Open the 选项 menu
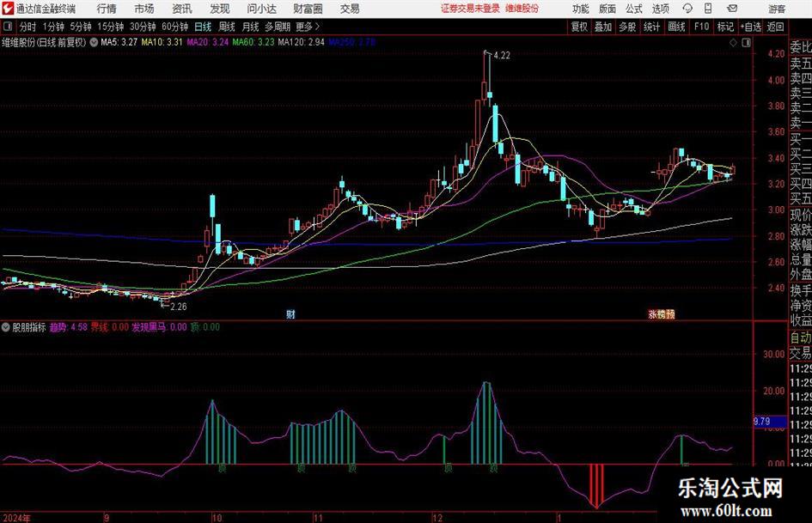 click(x=660, y=9)
